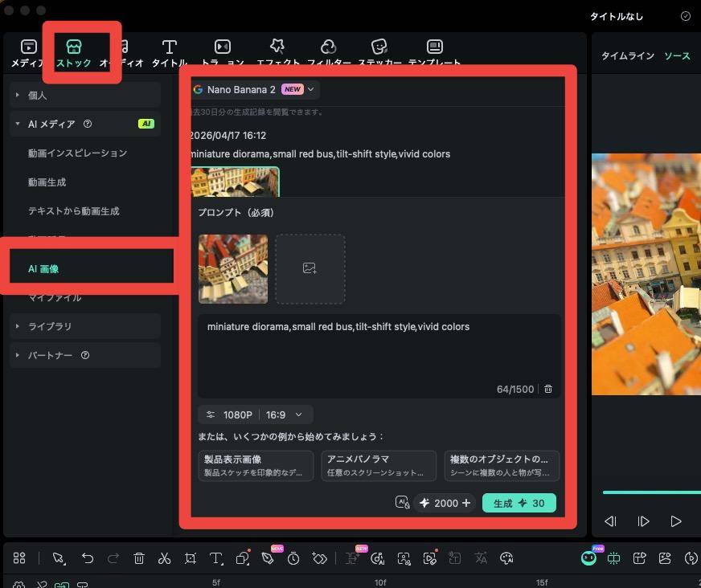The height and width of the screenshot is (588, 701).
Task: Open the speed stopwatch tool
Action: click(293, 558)
